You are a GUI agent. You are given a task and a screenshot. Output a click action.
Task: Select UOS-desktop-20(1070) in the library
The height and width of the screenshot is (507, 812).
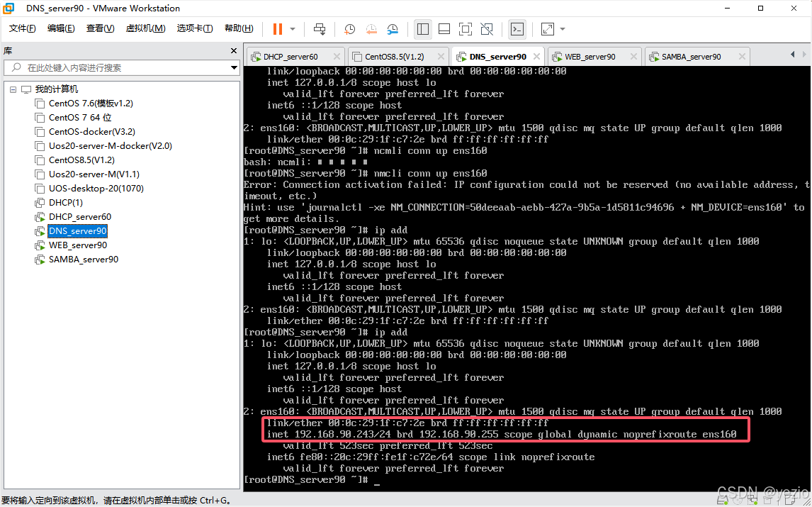[x=96, y=188]
